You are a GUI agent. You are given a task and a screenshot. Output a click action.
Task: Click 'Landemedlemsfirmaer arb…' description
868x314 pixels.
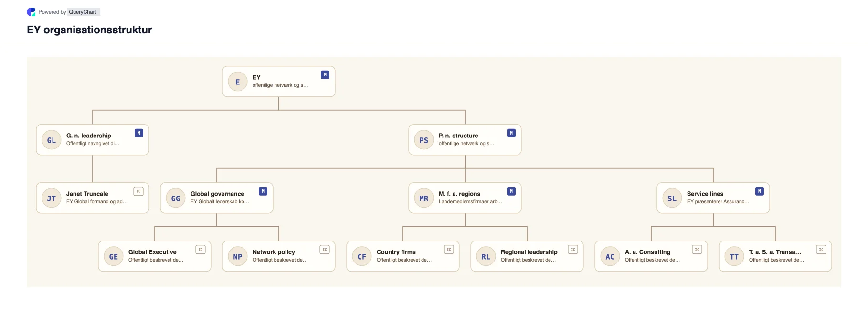pos(470,202)
